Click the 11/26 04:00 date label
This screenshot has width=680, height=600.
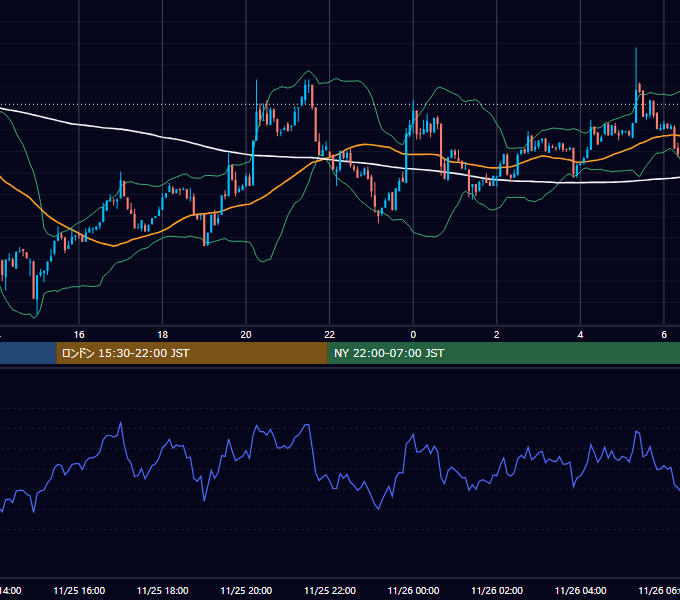[x=581, y=590]
